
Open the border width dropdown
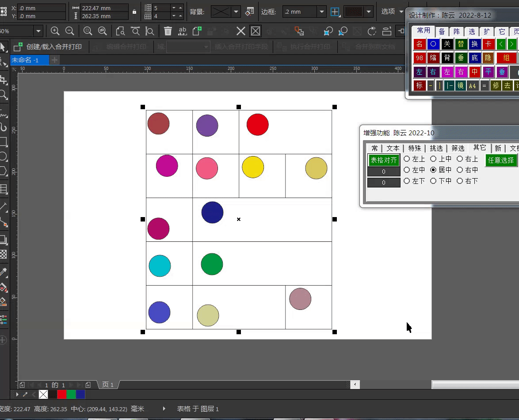321,12
